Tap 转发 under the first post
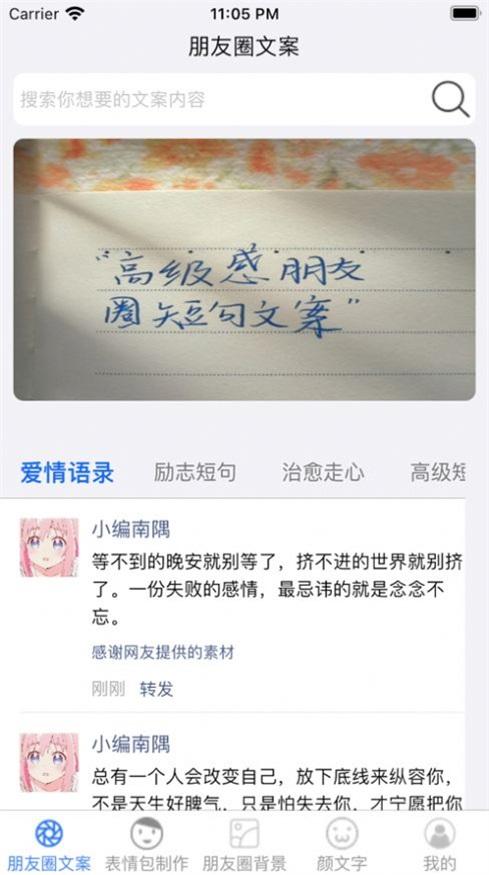Image resolution: width=489 pixels, height=875 pixels. point(156,689)
